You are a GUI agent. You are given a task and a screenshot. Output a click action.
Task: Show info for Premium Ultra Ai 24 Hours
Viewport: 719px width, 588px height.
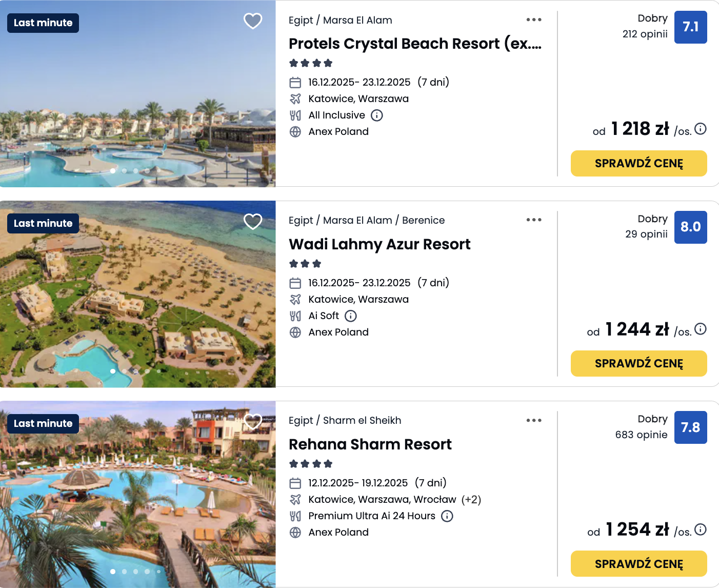pyautogui.click(x=447, y=516)
